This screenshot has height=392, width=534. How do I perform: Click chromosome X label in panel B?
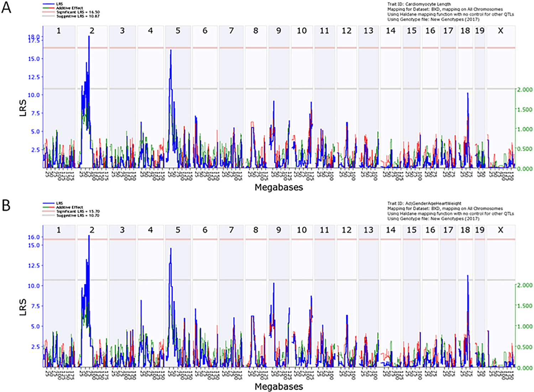(501, 230)
